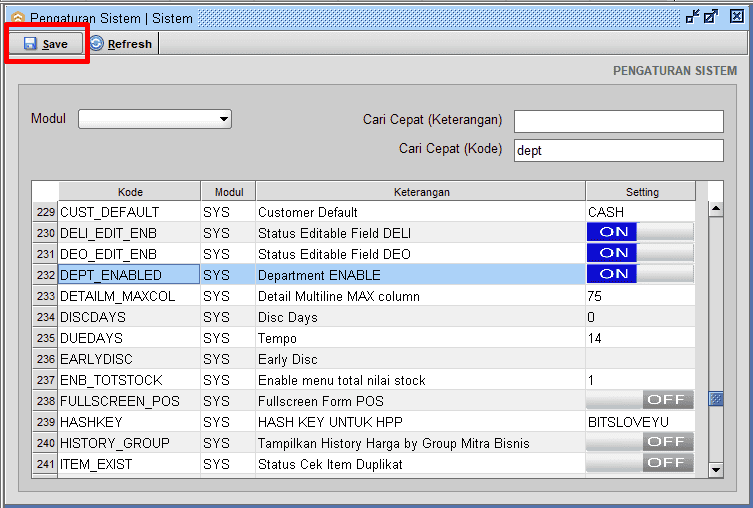This screenshot has height=508, width=753.
Task: Select the DEO_EDIT_ENB cell
Action: coord(129,254)
